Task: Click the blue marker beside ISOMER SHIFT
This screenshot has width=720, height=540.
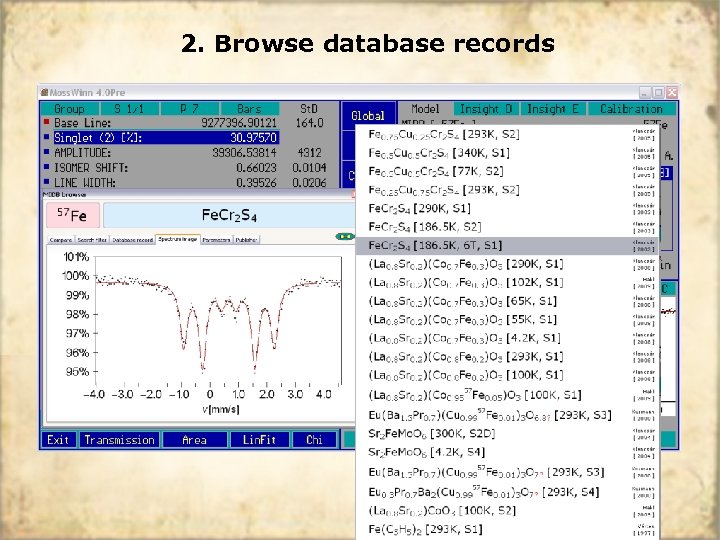Action: pos(46,167)
